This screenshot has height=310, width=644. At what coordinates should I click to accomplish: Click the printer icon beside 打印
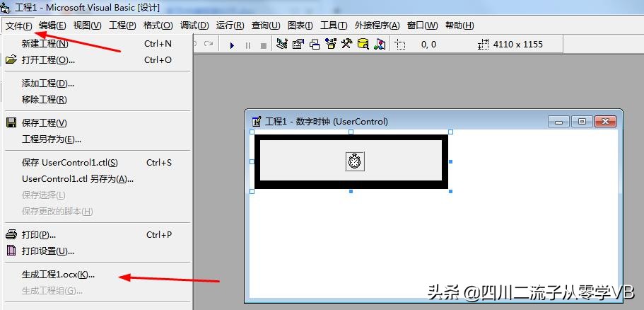[11, 235]
